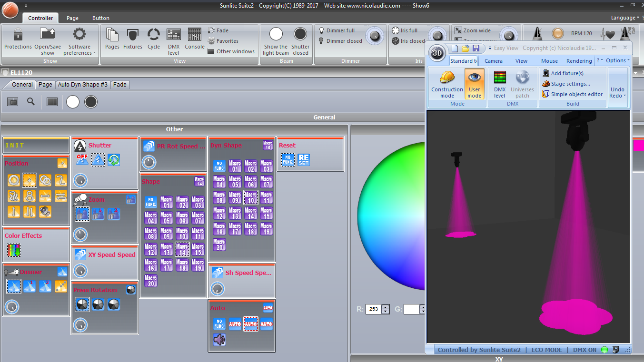The height and width of the screenshot is (362, 644).
Task: Open the Cycle view
Action: coord(154,39)
